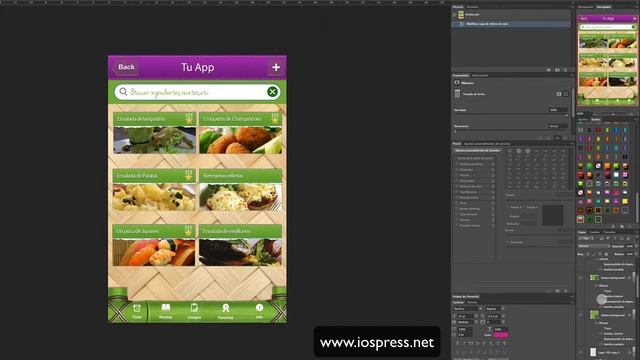Click the medal icon on Croquetas de Champiñones
640x360 pixels.
275,118
